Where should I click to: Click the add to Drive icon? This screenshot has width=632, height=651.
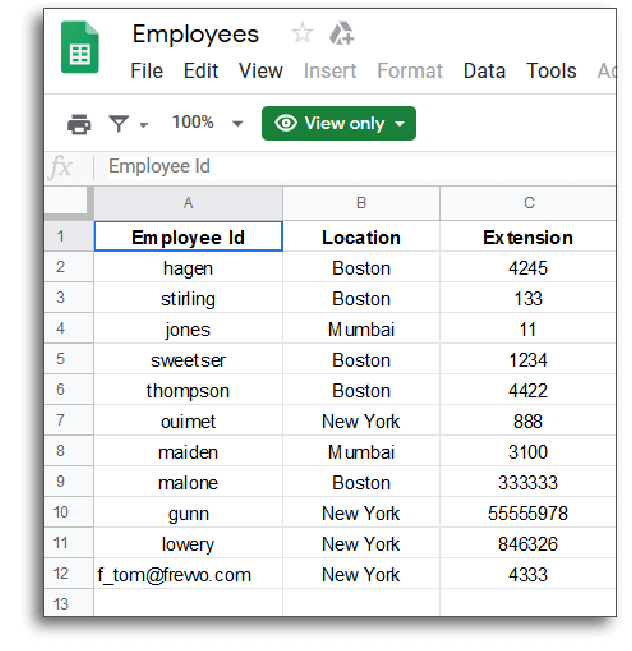(341, 33)
